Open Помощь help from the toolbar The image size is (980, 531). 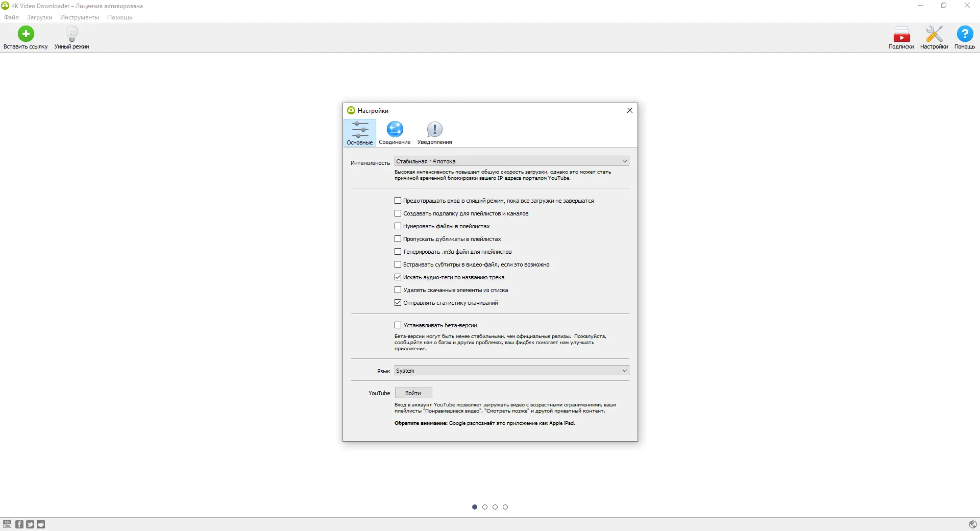point(965,38)
